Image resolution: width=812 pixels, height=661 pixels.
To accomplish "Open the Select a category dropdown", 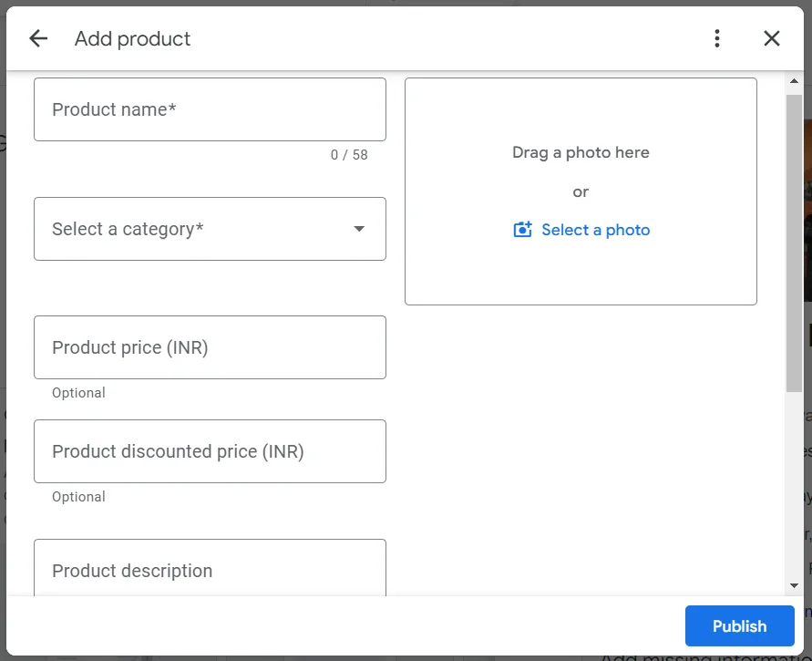I will (x=210, y=229).
